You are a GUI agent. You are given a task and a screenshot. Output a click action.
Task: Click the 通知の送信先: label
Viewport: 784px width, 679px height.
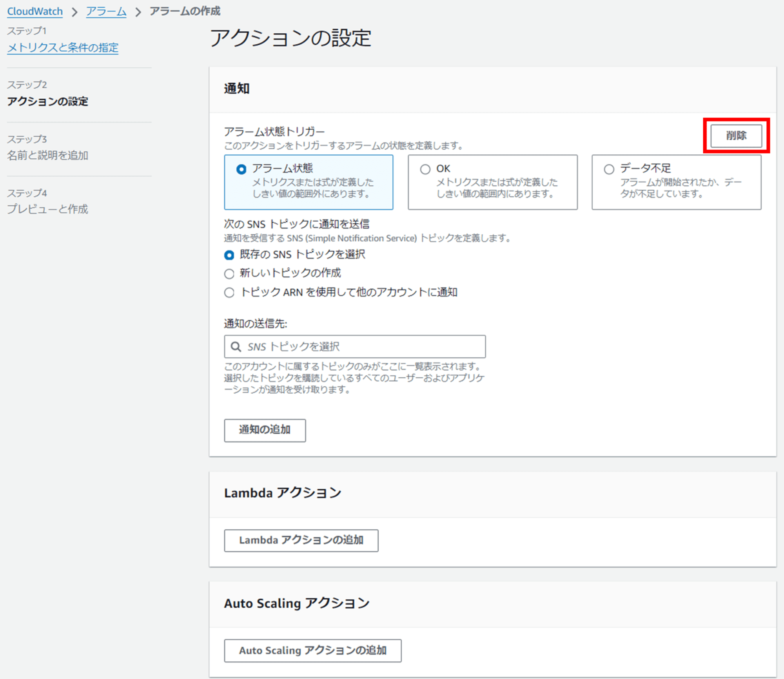(x=256, y=323)
